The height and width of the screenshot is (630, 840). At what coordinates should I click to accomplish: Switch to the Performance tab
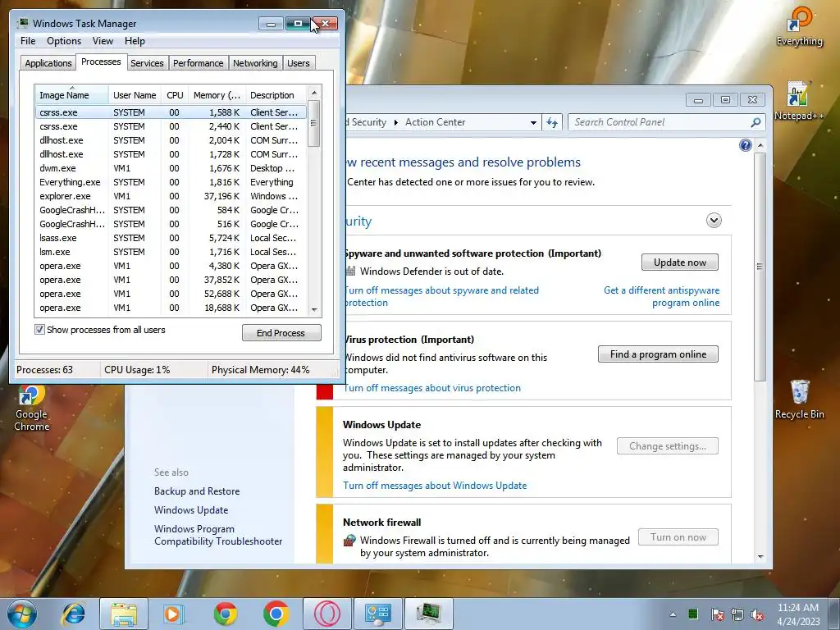pos(199,63)
